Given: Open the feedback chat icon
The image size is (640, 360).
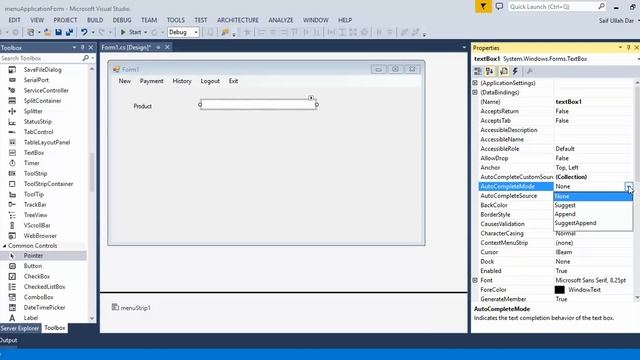Looking at the screenshot, I should [x=499, y=7].
